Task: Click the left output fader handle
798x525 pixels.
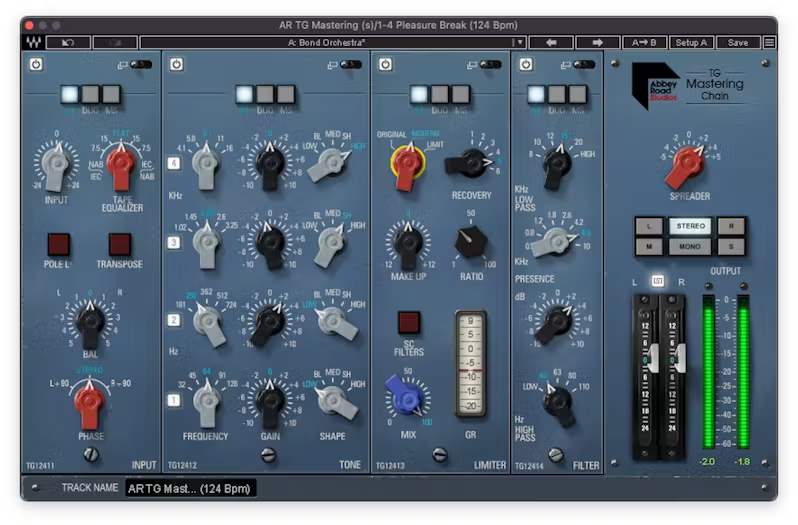Action: [652, 358]
